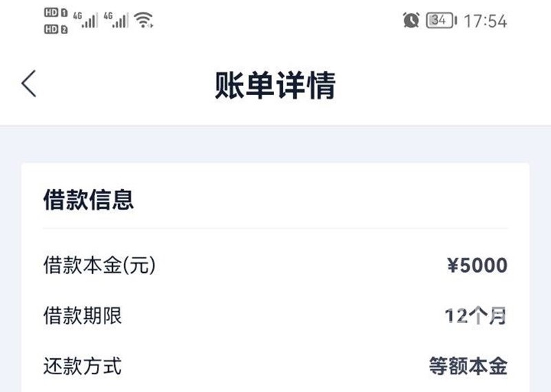Select the 借款本金(元) label
Image resolution: width=551 pixels, height=392 pixels.
pos(99,265)
